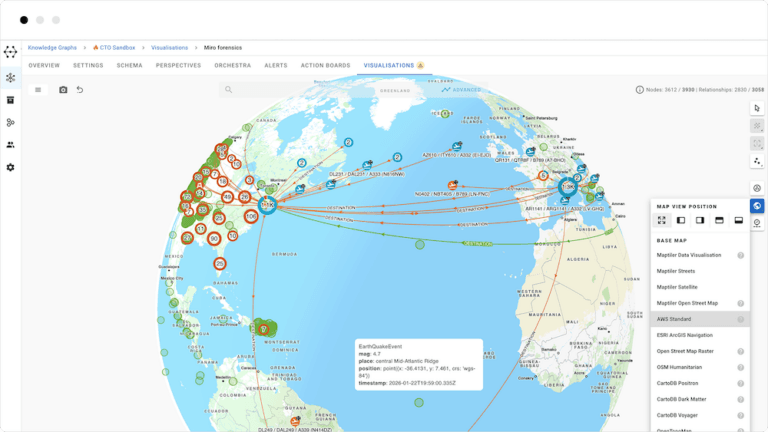The height and width of the screenshot is (432, 768).
Task: Open the users icon in left sidebar
Action: [10, 145]
